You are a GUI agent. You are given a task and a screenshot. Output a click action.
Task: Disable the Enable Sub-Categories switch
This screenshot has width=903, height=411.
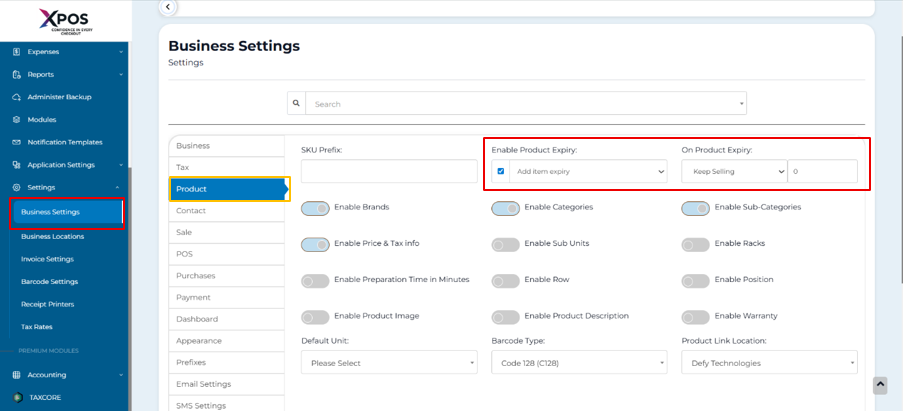tap(695, 208)
